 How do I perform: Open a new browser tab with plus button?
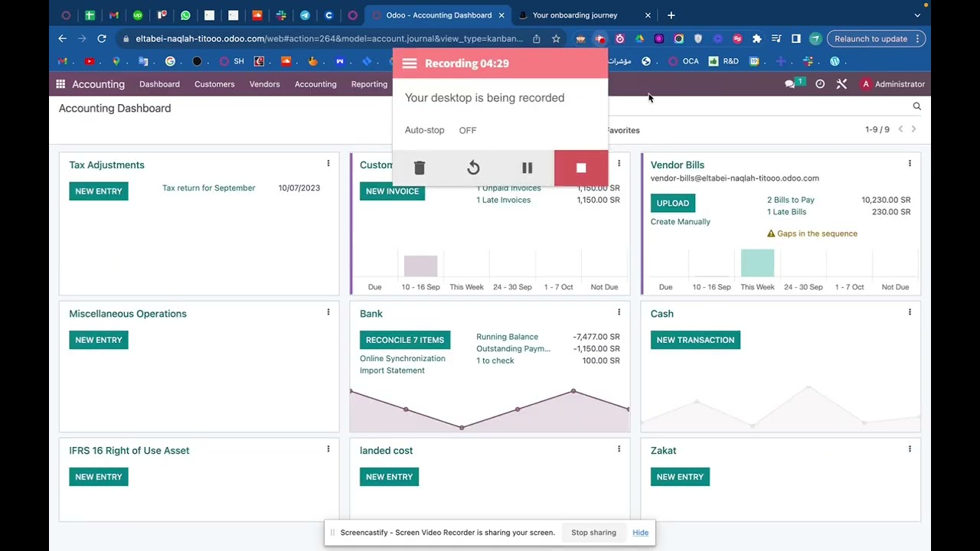pyautogui.click(x=671, y=15)
